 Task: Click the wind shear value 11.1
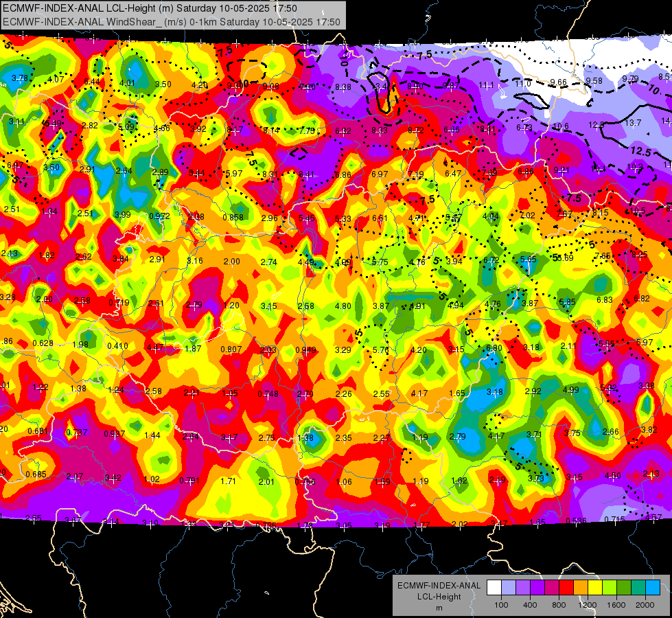487,85
